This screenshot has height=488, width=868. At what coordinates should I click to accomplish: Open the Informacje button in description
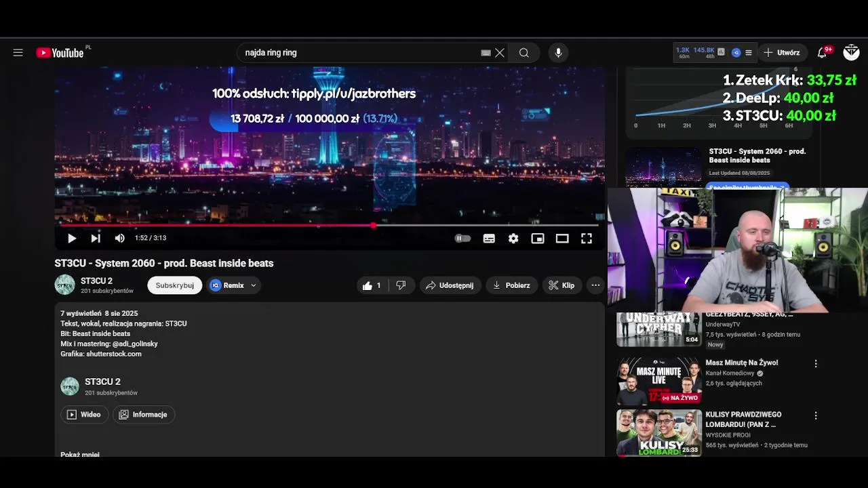pos(144,414)
